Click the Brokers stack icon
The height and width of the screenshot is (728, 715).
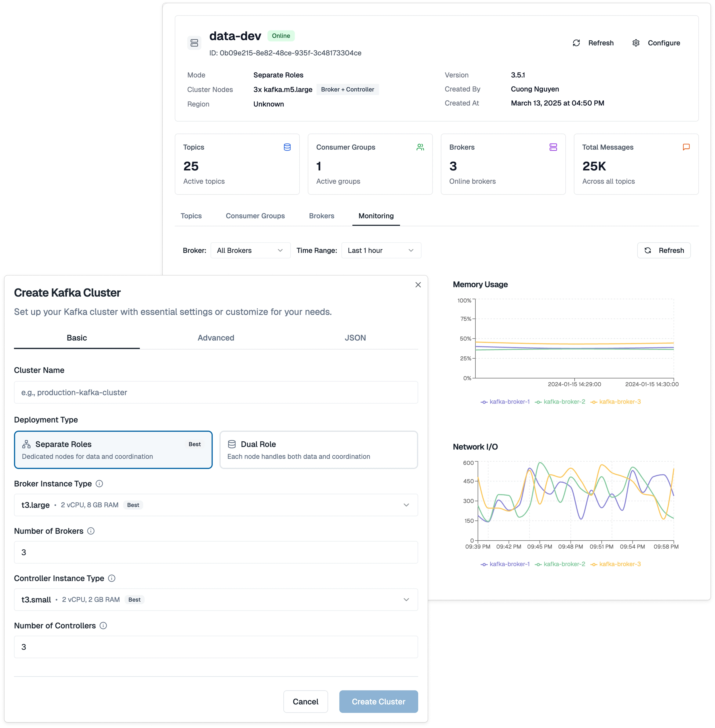pyautogui.click(x=553, y=147)
